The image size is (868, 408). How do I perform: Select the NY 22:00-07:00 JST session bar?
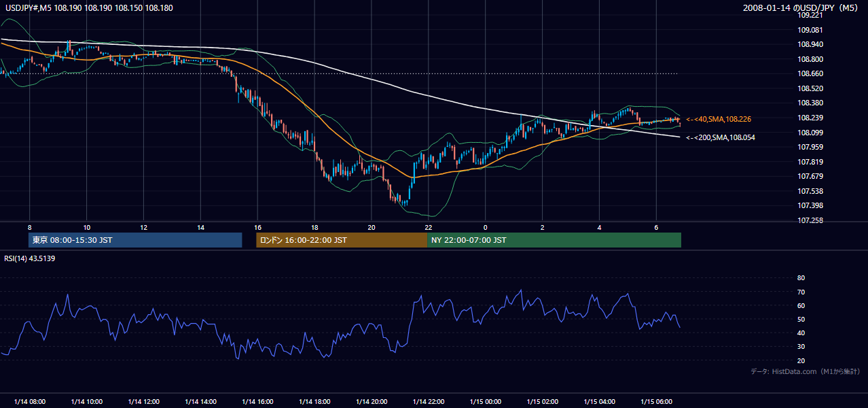(554, 240)
